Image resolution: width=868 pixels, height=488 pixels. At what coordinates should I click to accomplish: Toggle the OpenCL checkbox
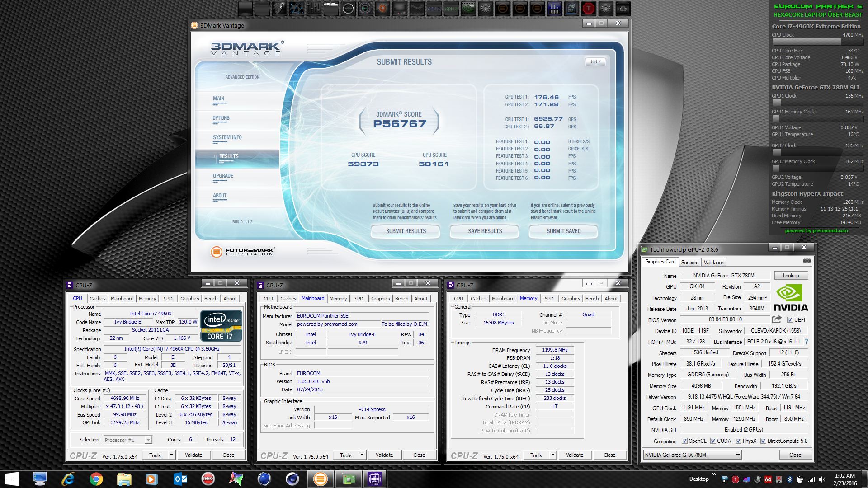[684, 441]
